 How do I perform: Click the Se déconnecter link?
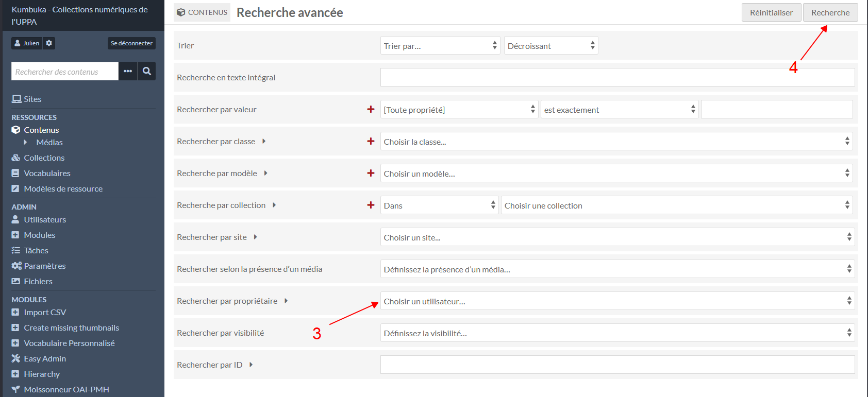[131, 43]
